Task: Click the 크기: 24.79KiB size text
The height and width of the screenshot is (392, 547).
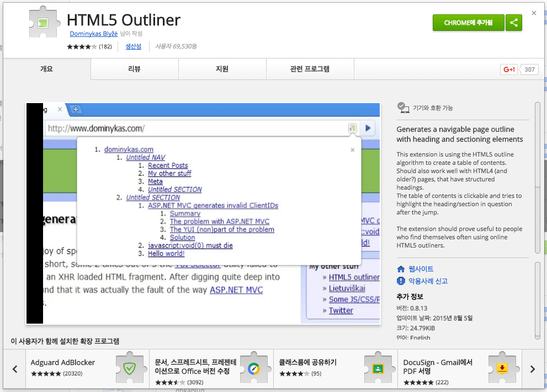Action: coord(416,328)
